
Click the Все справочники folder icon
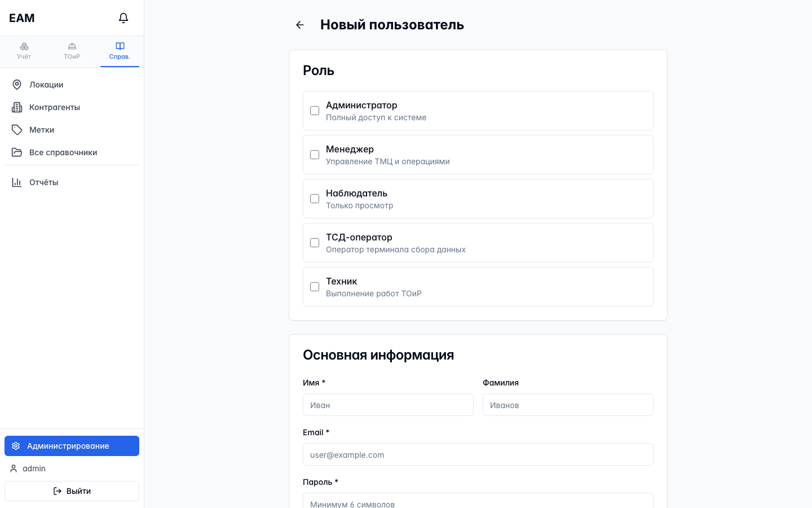[x=17, y=152]
